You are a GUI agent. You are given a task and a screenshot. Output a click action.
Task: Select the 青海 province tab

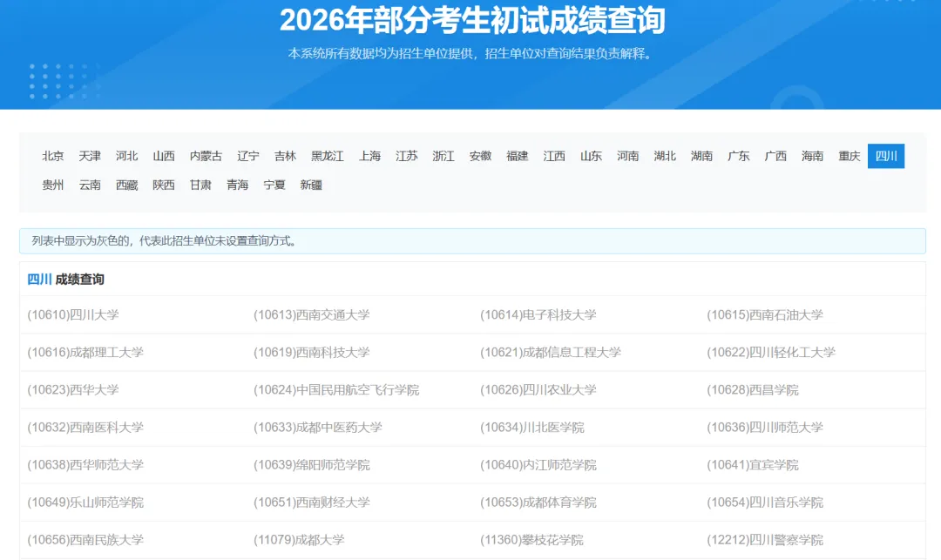point(238,185)
